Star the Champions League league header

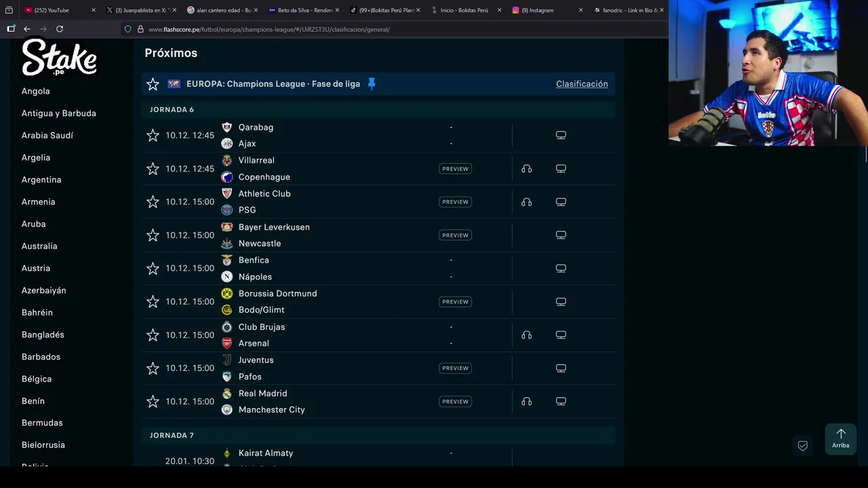pyautogui.click(x=153, y=84)
